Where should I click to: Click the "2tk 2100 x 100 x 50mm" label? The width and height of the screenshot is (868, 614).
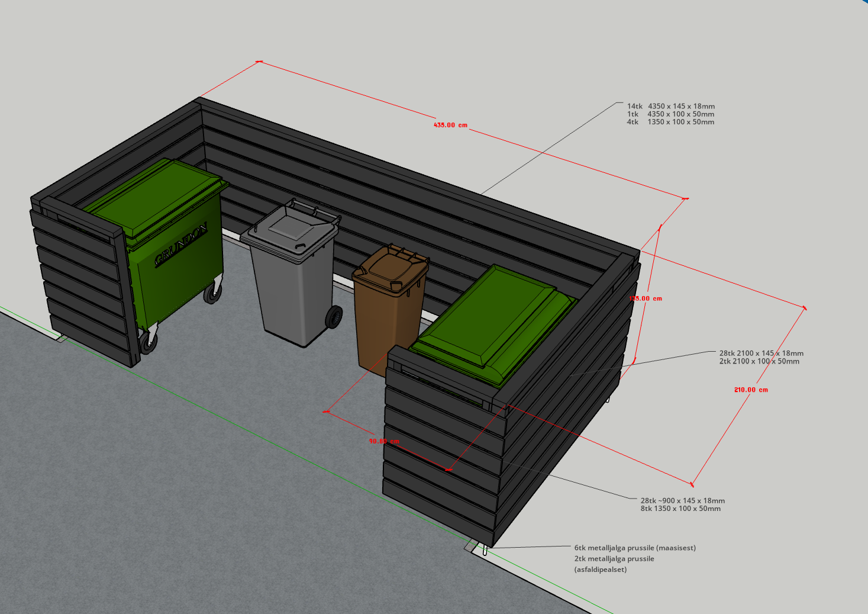point(759,361)
